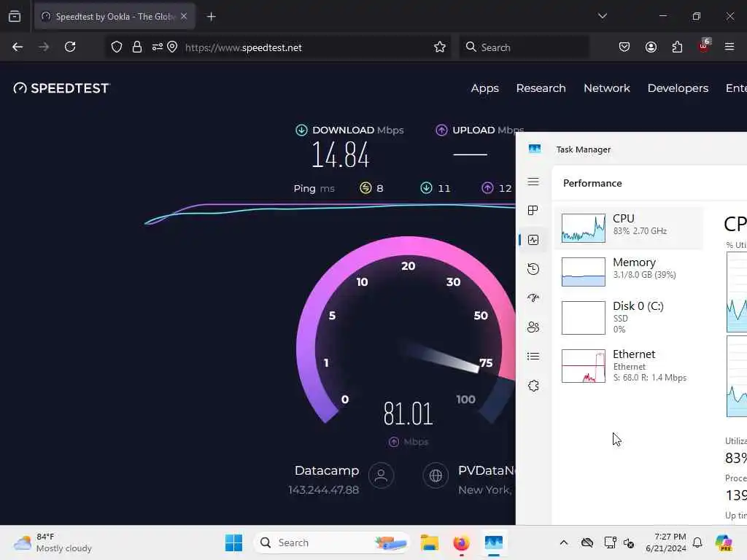Open Task Manager Details list icon
The image size is (747, 560).
point(533,356)
